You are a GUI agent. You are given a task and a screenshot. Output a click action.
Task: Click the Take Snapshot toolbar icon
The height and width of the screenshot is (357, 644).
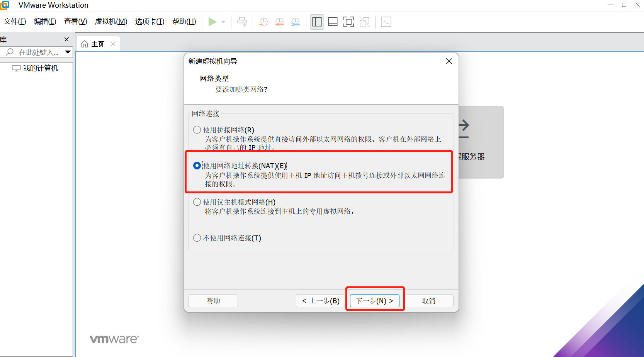click(263, 22)
